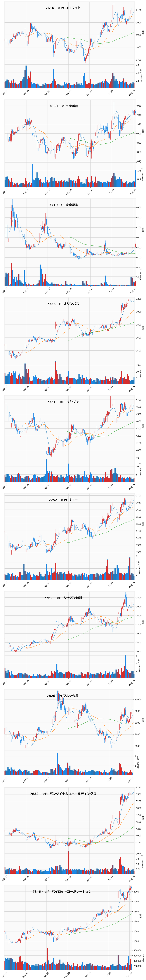The width and height of the screenshot is (146, 980).
Task: Click the 400 price label on 7719 chart
Action: [139, 258]
